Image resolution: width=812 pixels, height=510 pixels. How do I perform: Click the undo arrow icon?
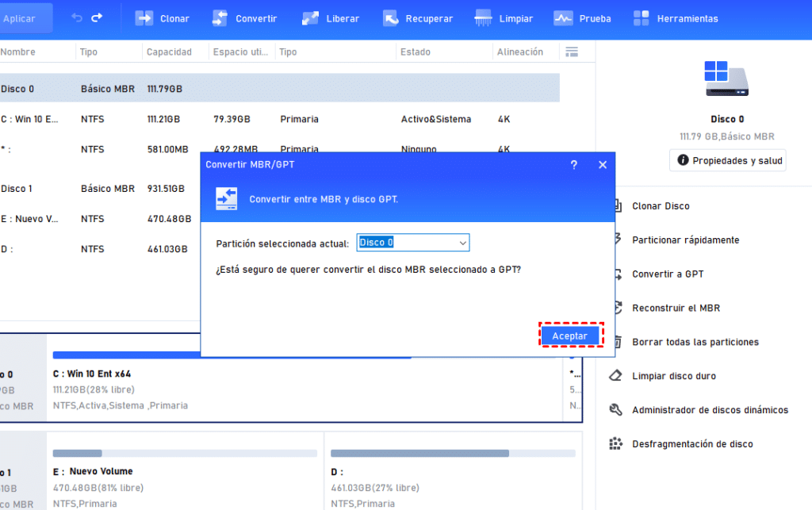point(77,18)
